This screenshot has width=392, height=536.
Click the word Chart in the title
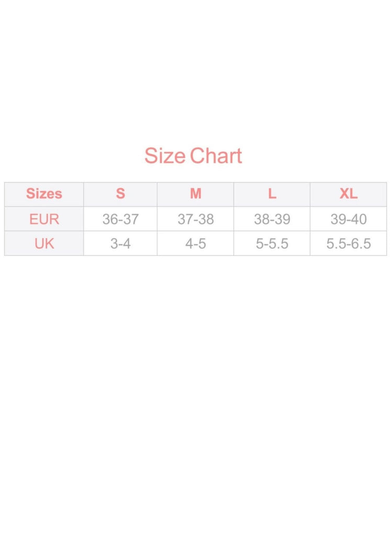point(216,156)
